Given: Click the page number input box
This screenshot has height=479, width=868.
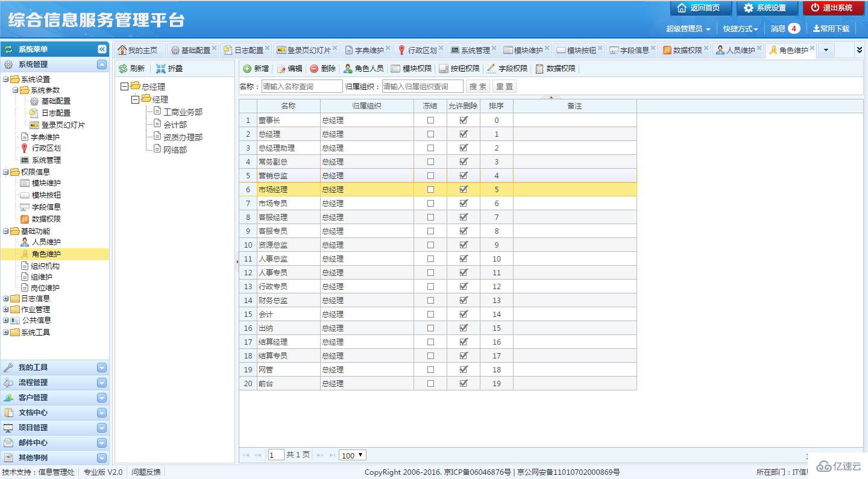Looking at the screenshot, I should click(276, 456).
